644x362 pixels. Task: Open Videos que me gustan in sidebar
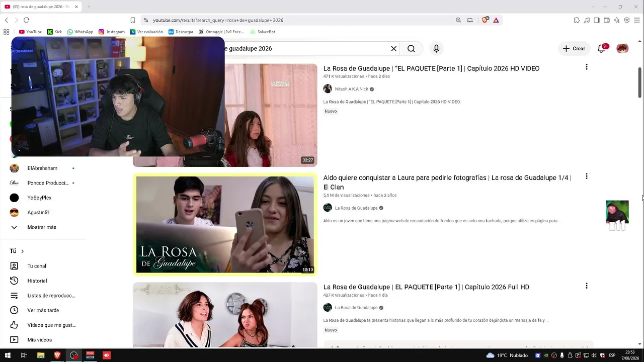[x=43, y=325]
